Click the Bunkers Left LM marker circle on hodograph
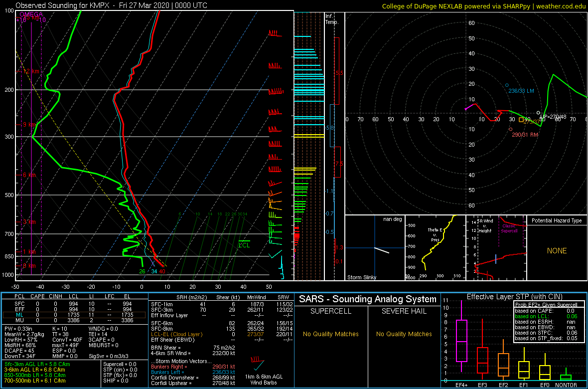The height and width of the screenshot is (389, 588). [507, 85]
